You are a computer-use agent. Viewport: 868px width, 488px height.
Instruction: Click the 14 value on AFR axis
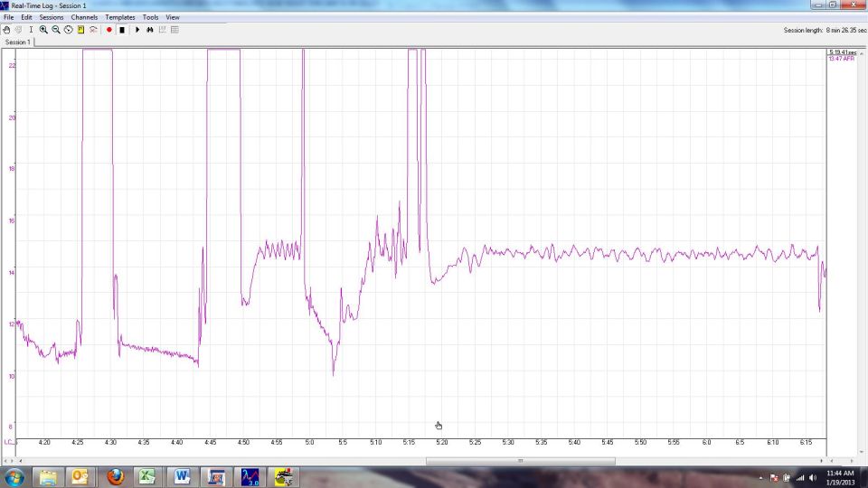12,272
